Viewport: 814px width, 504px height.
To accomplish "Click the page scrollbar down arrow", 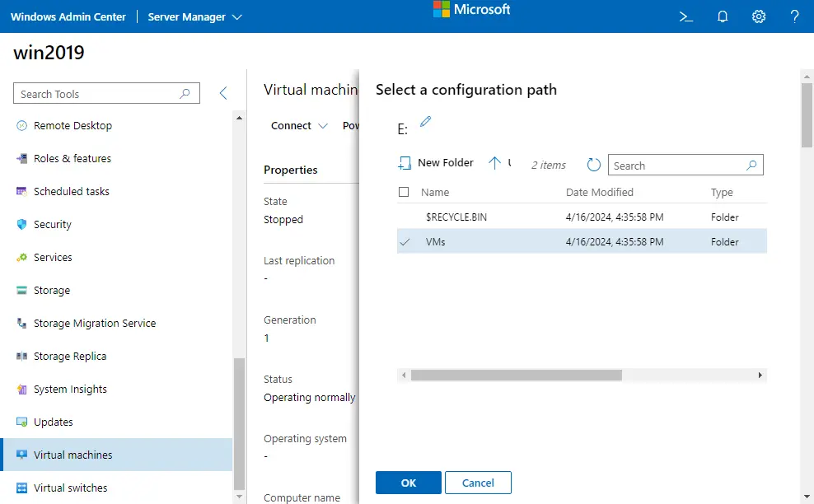I will coord(807,497).
